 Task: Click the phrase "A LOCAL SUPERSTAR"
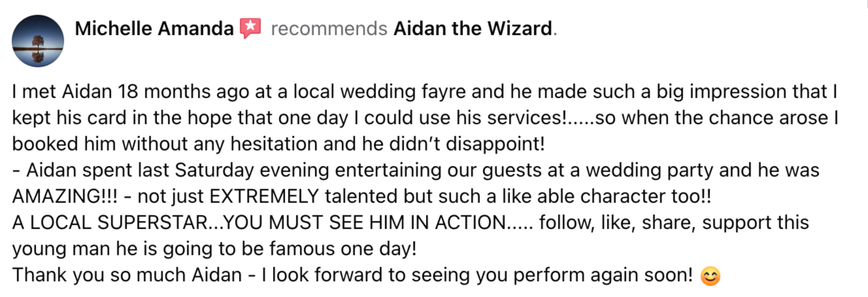pos(110,223)
